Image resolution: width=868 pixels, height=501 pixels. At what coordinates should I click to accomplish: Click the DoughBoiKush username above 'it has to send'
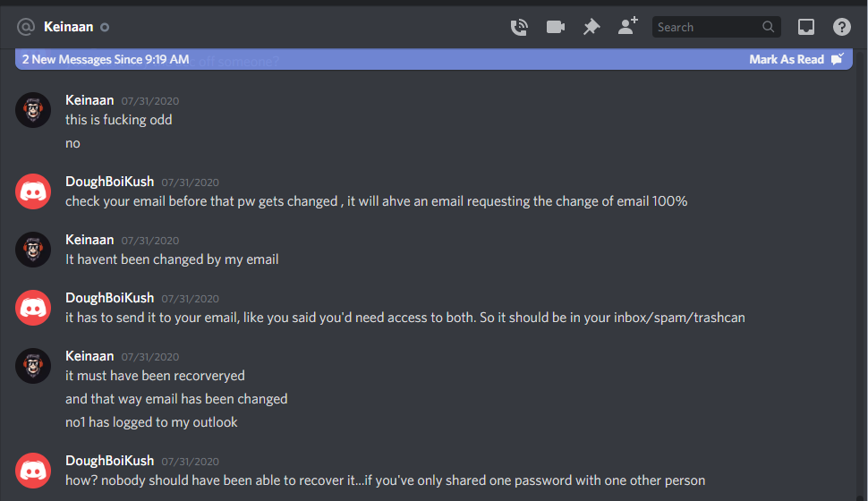[x=109, y=298]
